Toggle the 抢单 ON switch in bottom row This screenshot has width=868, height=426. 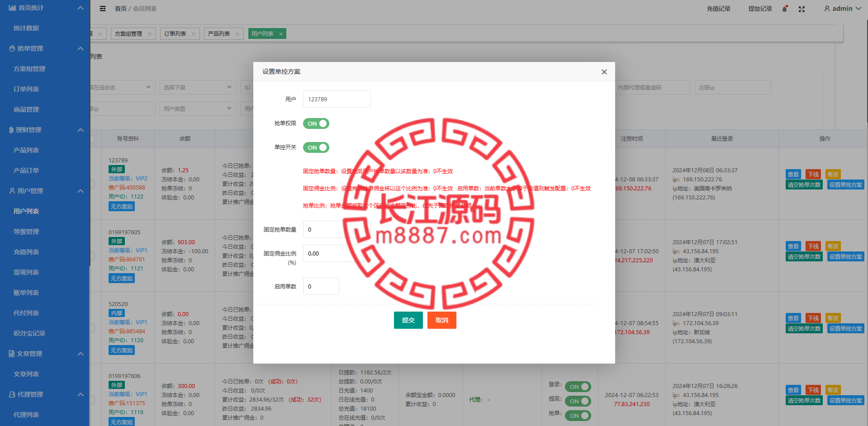578,416
